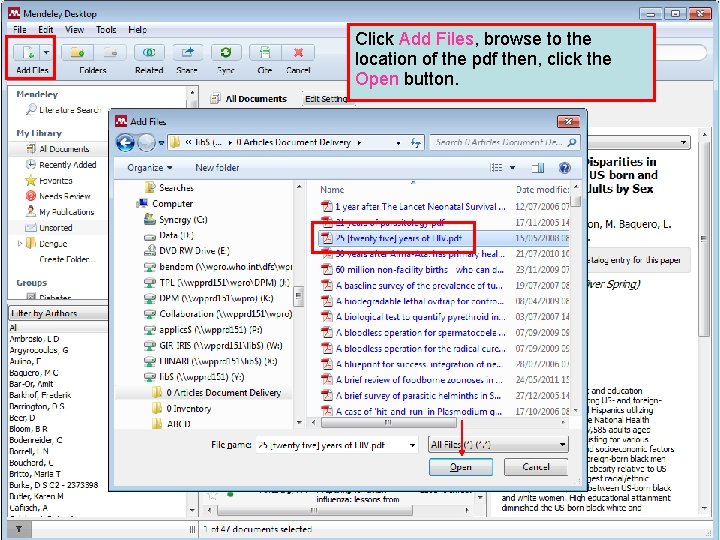Toggle the preview pane icon

click(538, 168)
